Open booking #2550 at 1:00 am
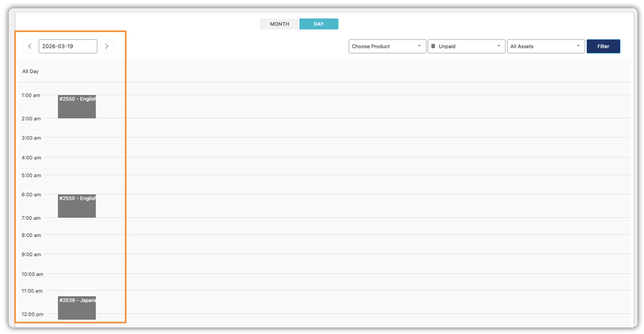Image resolution: width=644 pixels, height=334 pixels. [x=77, y=106]
